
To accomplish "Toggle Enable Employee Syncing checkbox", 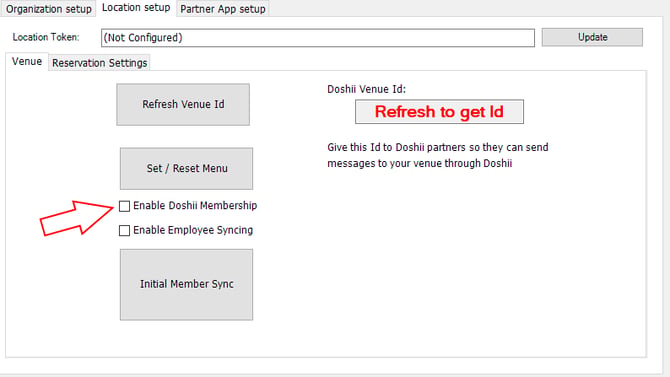I will pyautogui.click(x=124, y=230).
